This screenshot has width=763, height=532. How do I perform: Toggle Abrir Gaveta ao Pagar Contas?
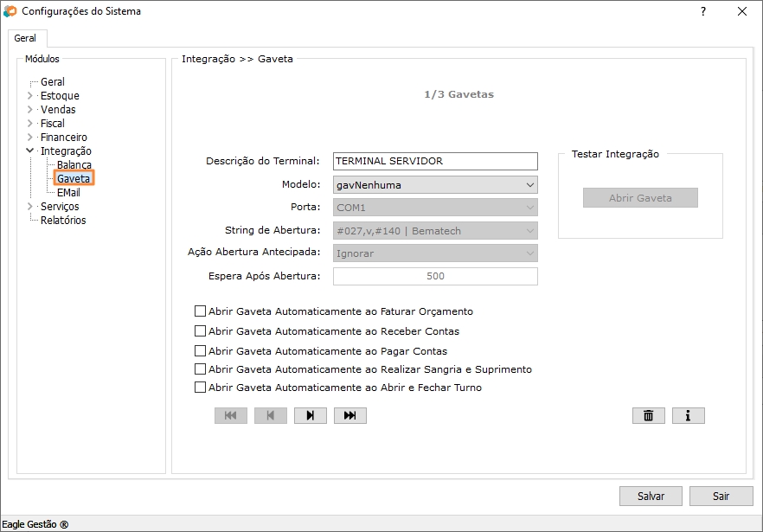click(201, 351)
